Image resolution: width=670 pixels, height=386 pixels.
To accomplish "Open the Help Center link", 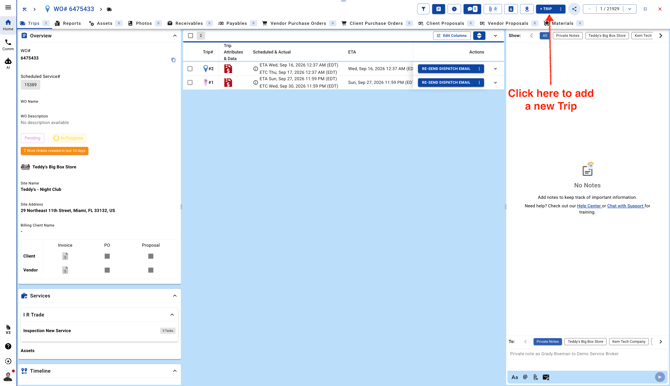I will [589, 206].
